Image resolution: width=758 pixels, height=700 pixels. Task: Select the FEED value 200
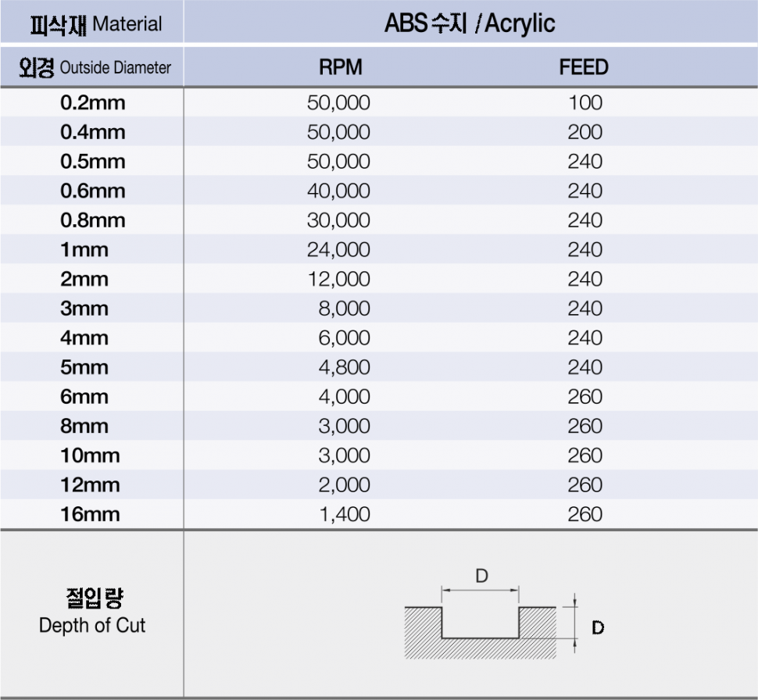[585, 132]
